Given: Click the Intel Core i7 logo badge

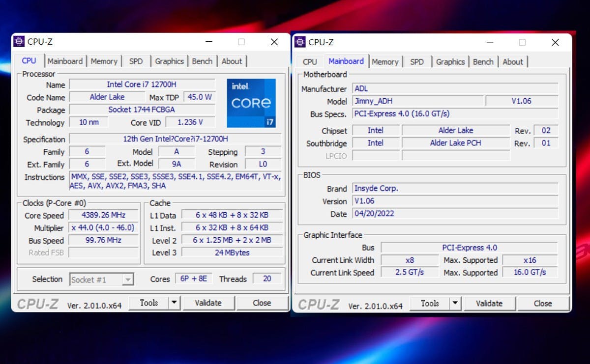Looking at the screenshot, I should 251,103.
